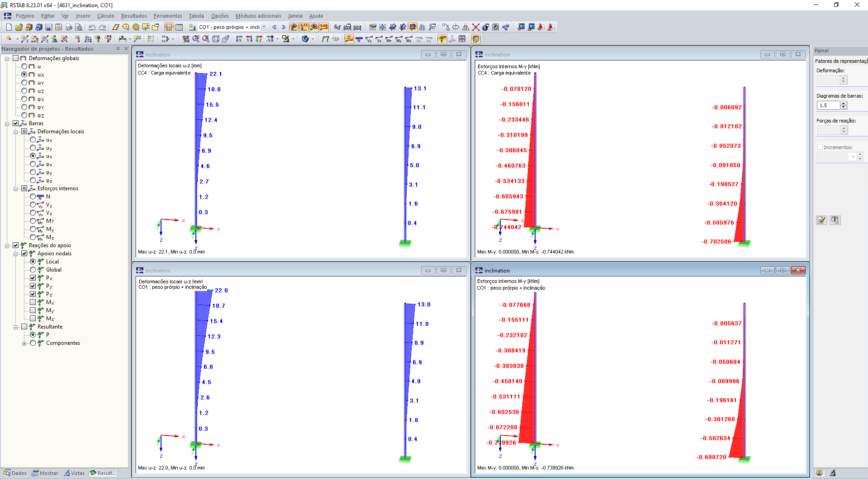Image resolution: width=868 pixels, height=479 pixels.
Task: Open the Módulos adicionais menu
Action: 258,16
